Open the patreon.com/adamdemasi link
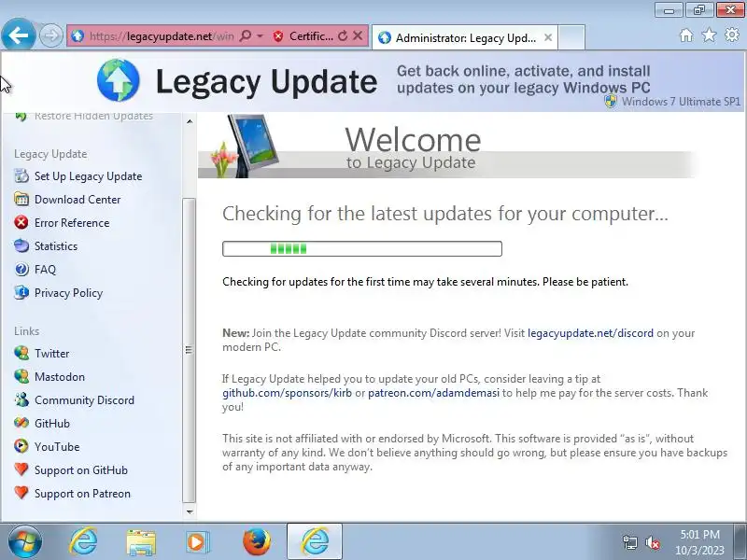Screen dimensions: 747x560 pyautogui.click(x=433, y=393)
